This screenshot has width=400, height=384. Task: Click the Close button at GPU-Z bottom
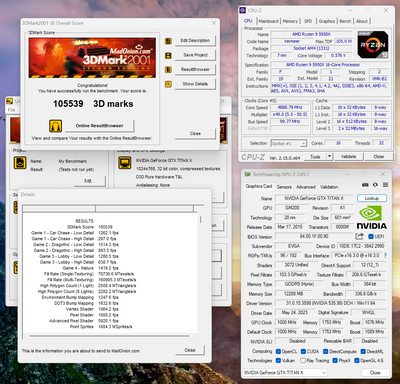pyautogui.click(x=375, y=372)
